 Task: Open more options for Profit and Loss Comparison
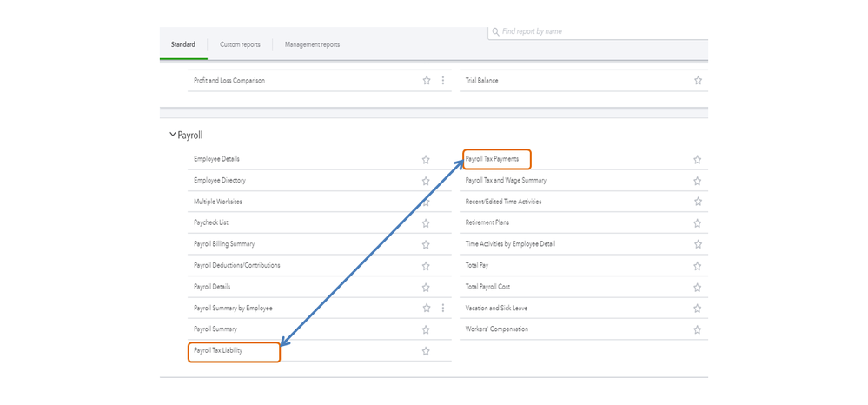point(443,81)
